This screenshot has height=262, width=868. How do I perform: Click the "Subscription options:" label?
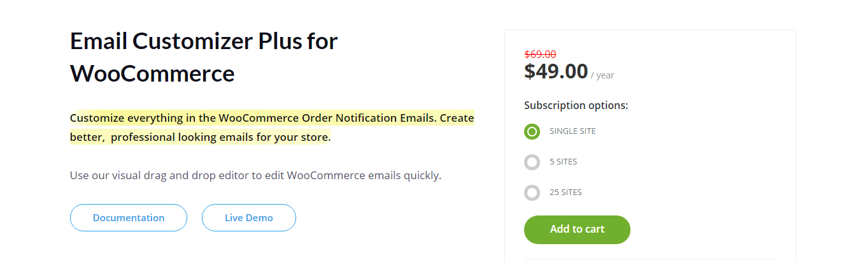point(576,105)
